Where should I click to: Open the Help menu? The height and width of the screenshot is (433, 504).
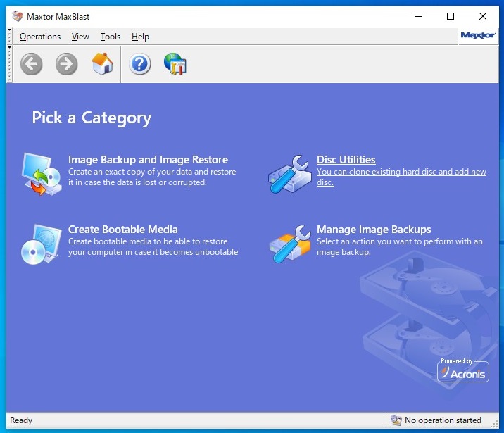click(x=140, y=37)
